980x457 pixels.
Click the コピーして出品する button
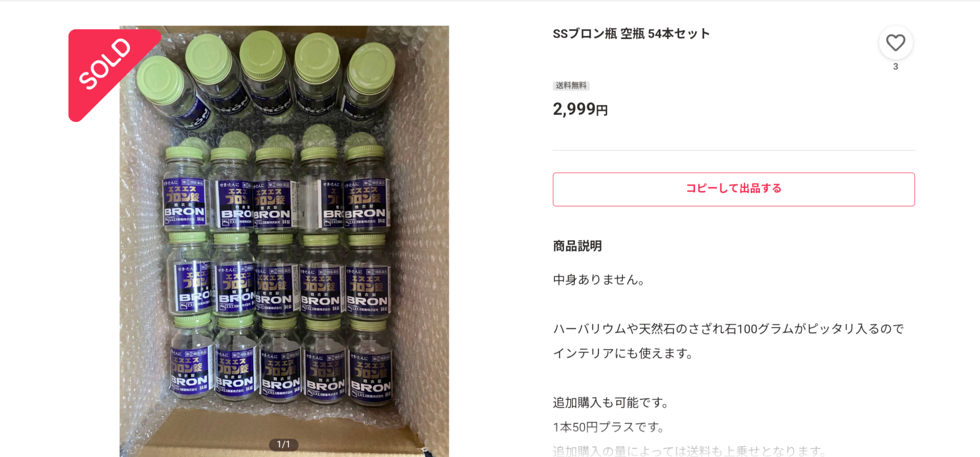coord(733,189)
